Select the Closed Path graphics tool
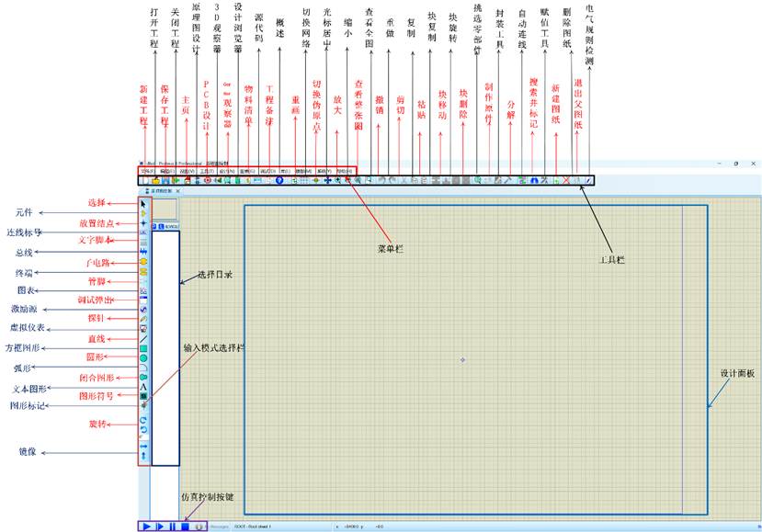Image resolution: width=762 pixels, height=532 pixels. click(143, 378)
